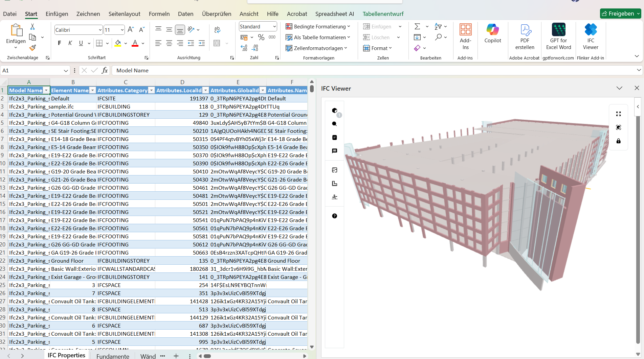Click the Cut scissors icon
This screenshot has width=644, height=359.
tap(32, 26)
